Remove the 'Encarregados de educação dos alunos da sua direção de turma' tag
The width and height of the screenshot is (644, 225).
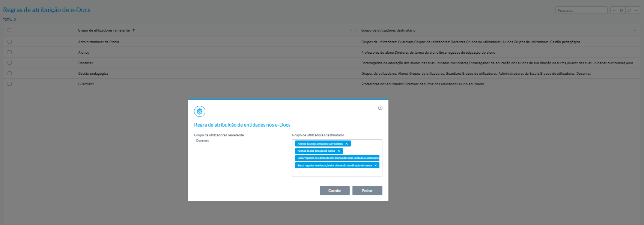(375, 165)
